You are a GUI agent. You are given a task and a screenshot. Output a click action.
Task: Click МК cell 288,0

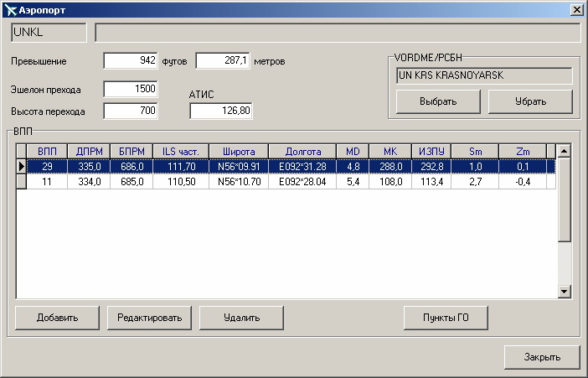point(390,166)
